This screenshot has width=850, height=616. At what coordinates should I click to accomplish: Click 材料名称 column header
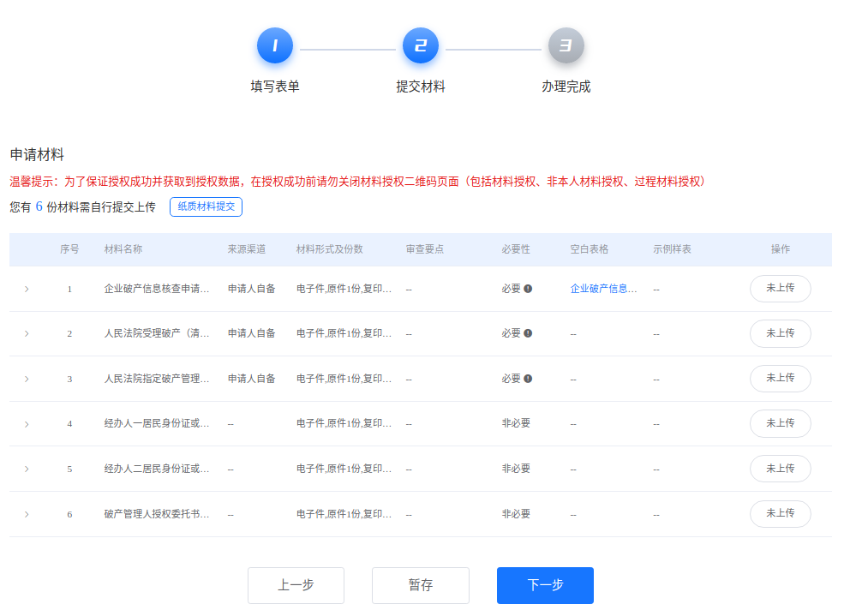pyautogui.click(x=123, y=249)
